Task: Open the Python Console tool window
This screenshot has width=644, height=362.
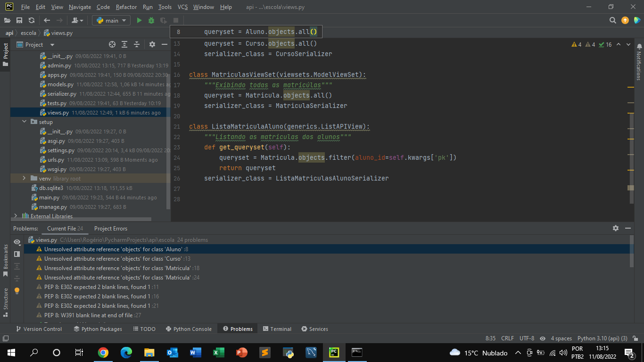Action: [x=189, y=329]
